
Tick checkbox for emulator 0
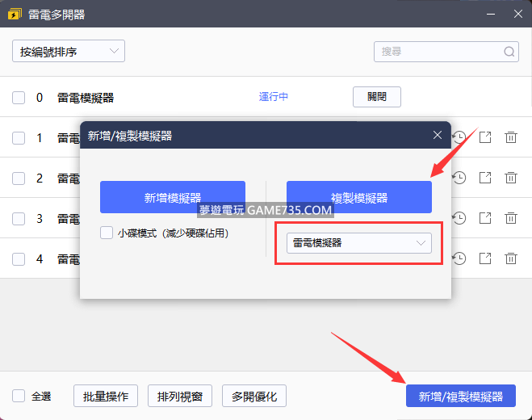[19, 98]
